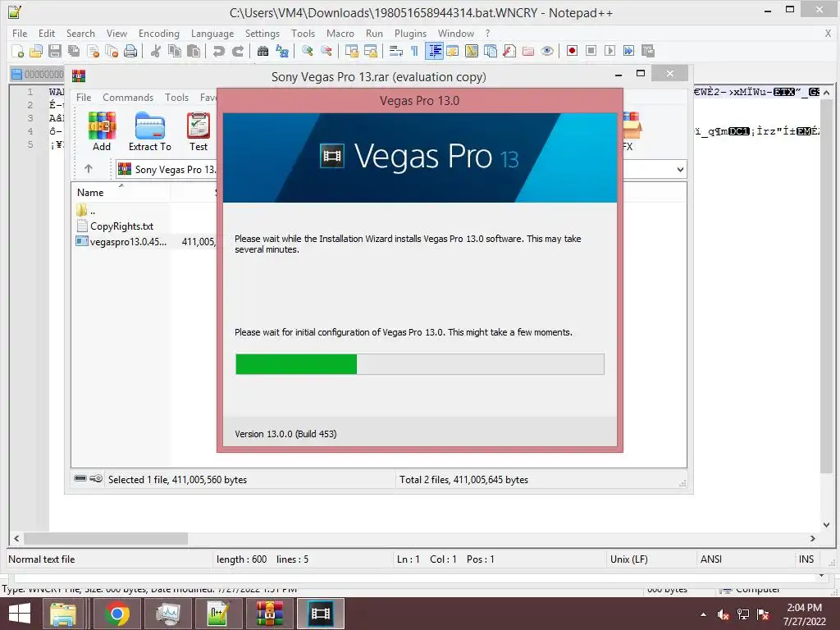The height and width of the screenshot is (630, 840).
Task: Click Run Macro Multiple Times icon
Action: click(628, 51)
